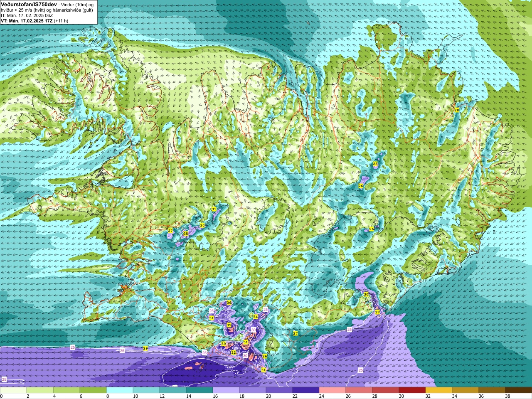This screenshot has height=399, width=532.
Task: Click the 'IT: Mán. 17. 02. 2025 06Z' line
Action: (27, 15)
